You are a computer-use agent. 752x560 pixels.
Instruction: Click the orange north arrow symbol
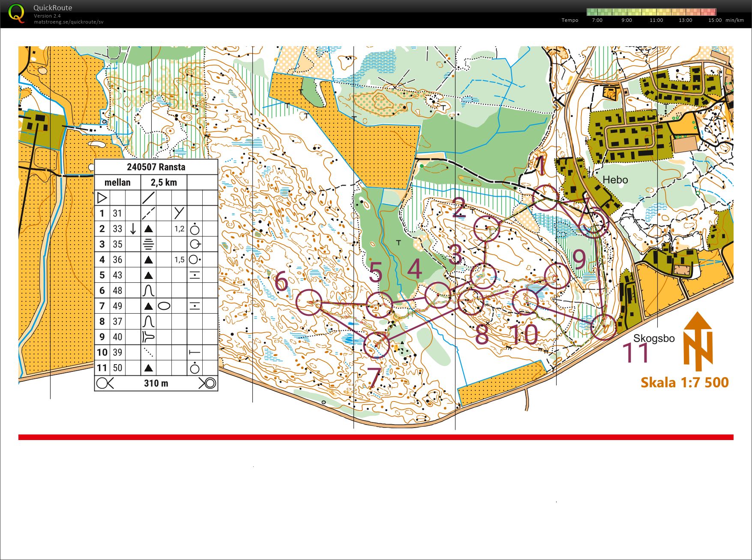(698, 341)
